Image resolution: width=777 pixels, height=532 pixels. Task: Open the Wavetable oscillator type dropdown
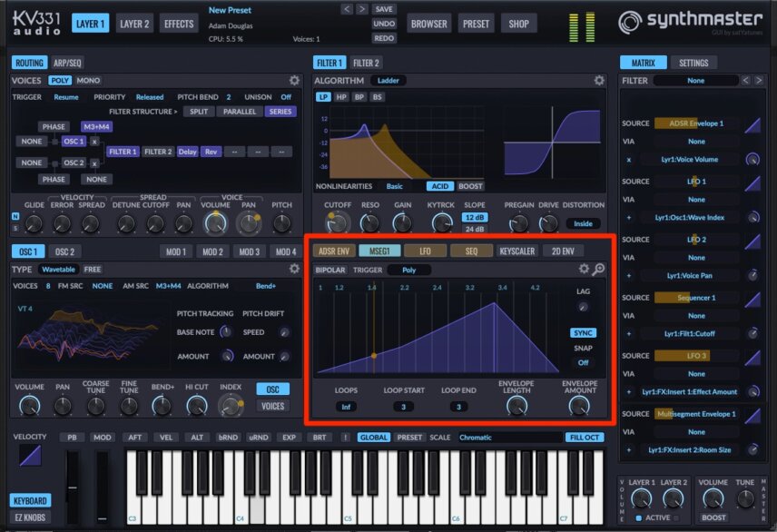[58, 270]
